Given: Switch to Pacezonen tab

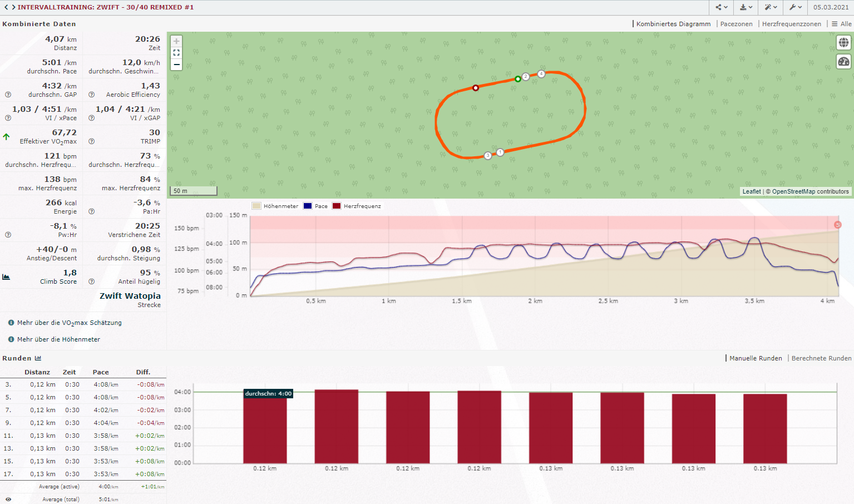Looking at the screenshot, I should [x=736, y=24].
